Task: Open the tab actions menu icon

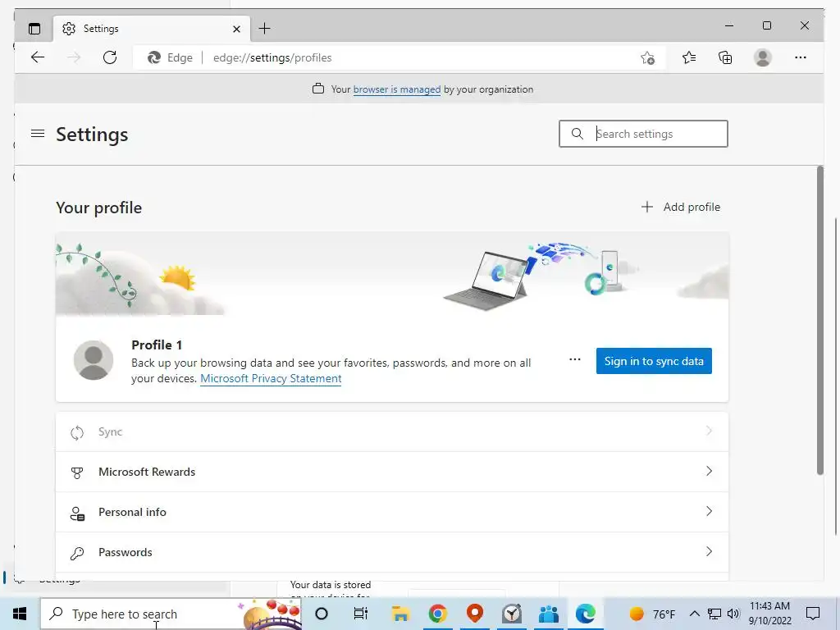Action: [34, 29]
